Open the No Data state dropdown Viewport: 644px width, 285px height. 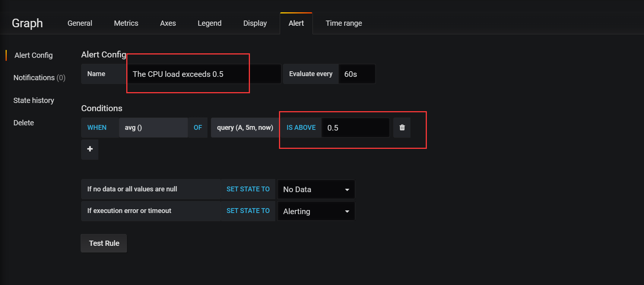(x=316, y=190)
